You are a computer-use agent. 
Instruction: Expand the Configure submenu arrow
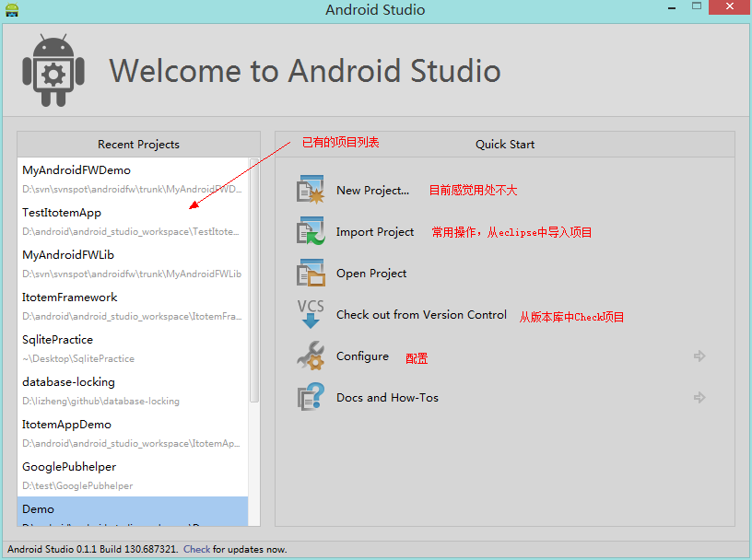[699, 356]
